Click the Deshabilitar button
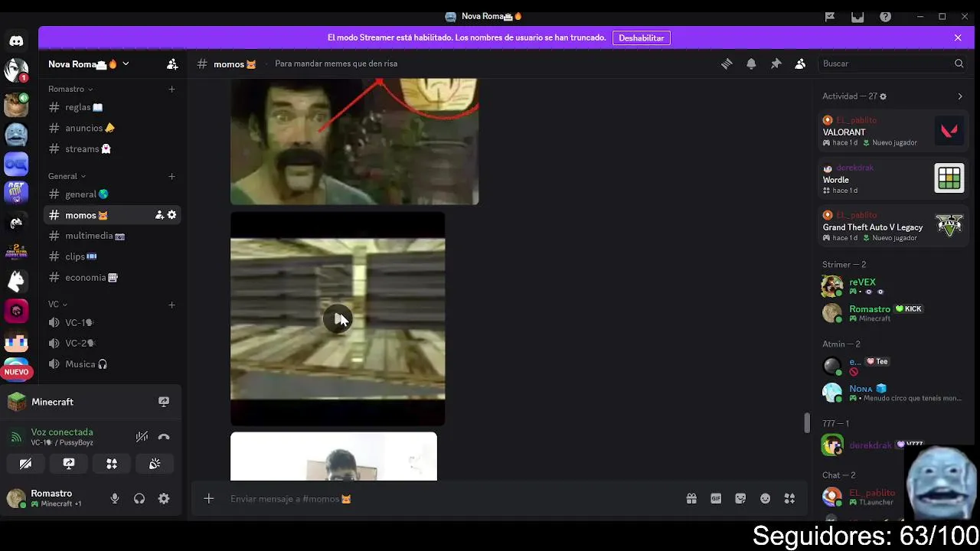The height and width of the screenshot is (551, 980). (x=642, y=37)
